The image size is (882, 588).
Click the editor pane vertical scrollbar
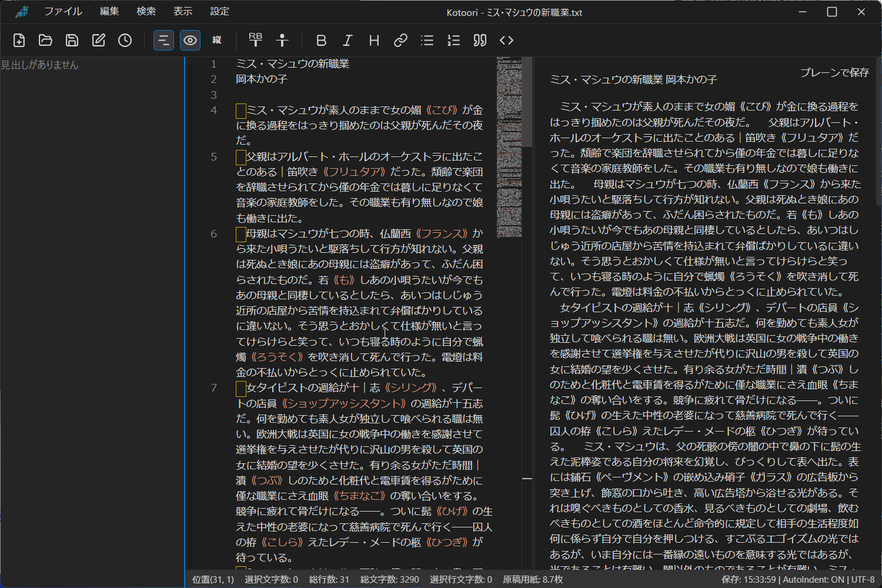(527, 102)
